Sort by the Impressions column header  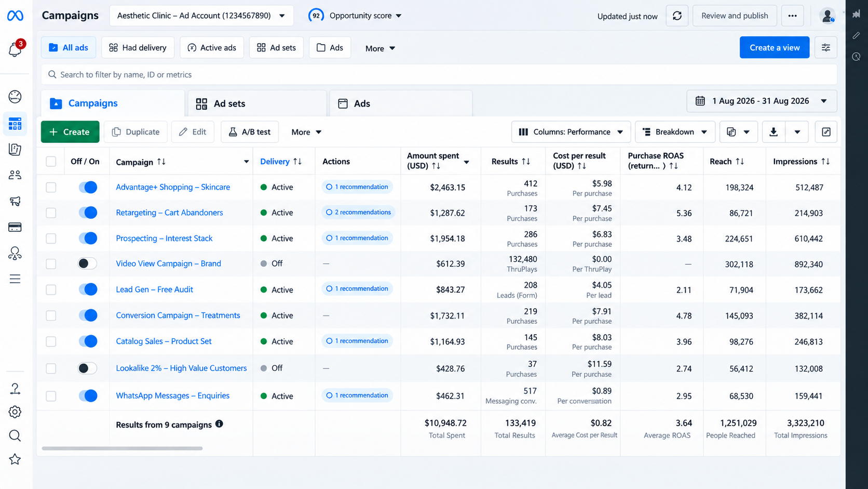tap(802, 162)
